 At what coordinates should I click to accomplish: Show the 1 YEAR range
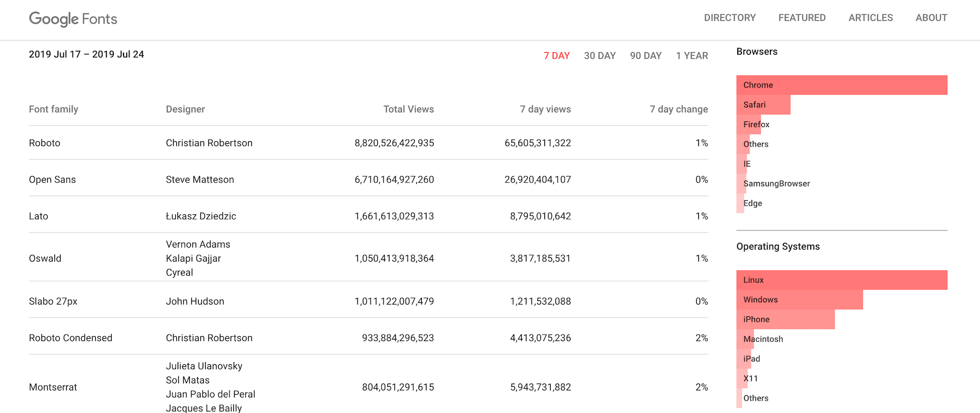coord(691,56)
